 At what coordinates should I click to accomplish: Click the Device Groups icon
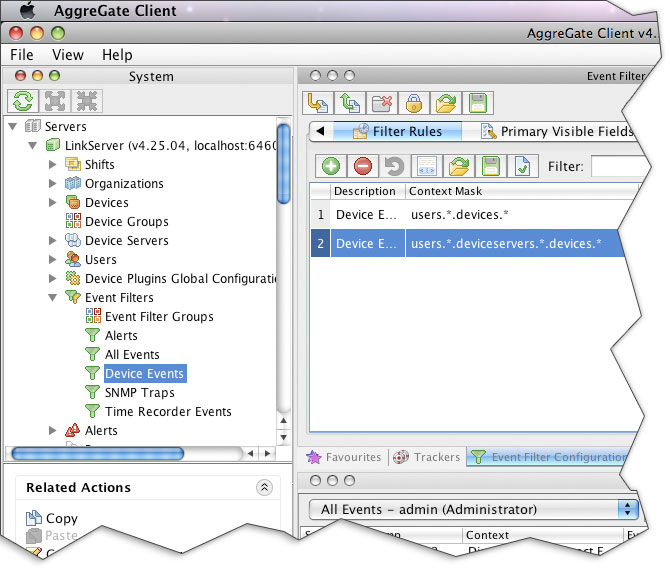click(73, 221)
